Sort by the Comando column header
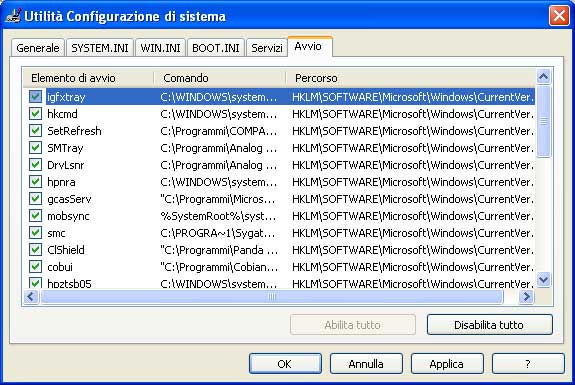The image size is (575, 385). pos(219,78)
